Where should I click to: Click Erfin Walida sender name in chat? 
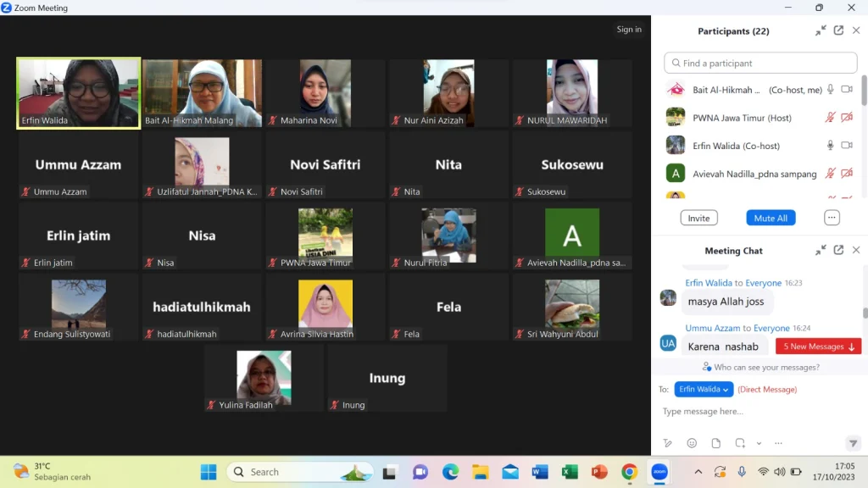point(709,283)
